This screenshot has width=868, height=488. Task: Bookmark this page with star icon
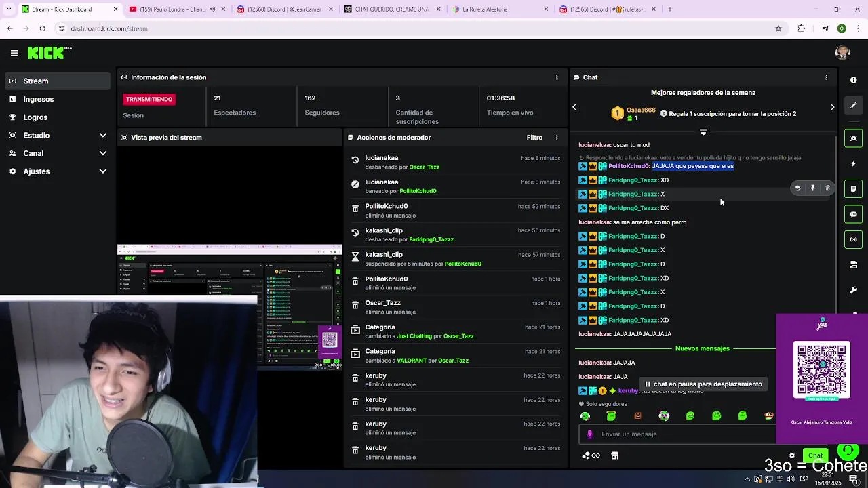coord(778,28)
